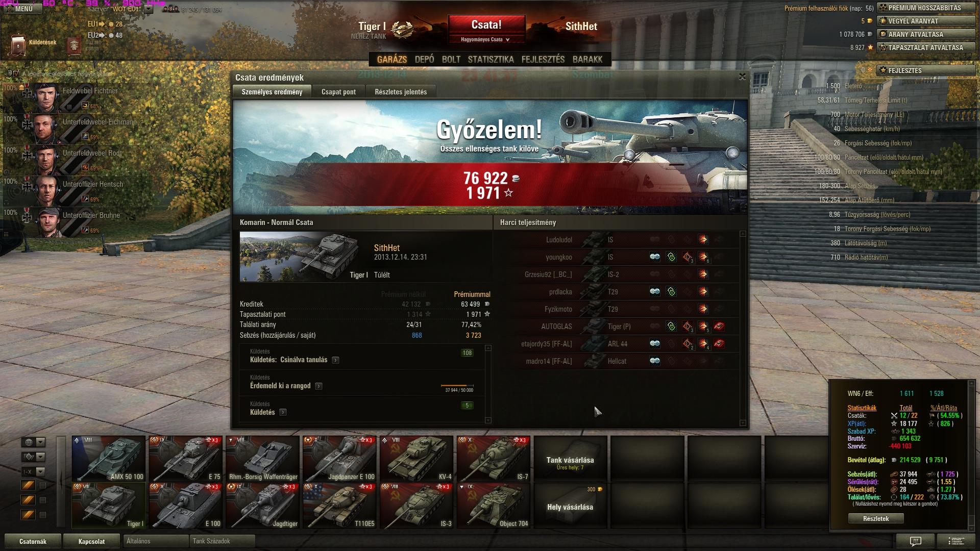
Task: Open the chat notifications icon
Action: tap(915, 541)
